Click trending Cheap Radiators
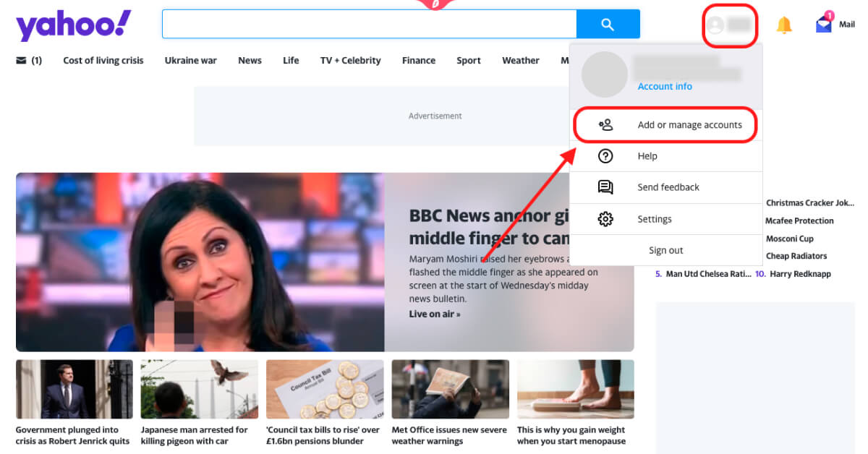Viewport: 868px width, 454px height. [x=796, y=256]
